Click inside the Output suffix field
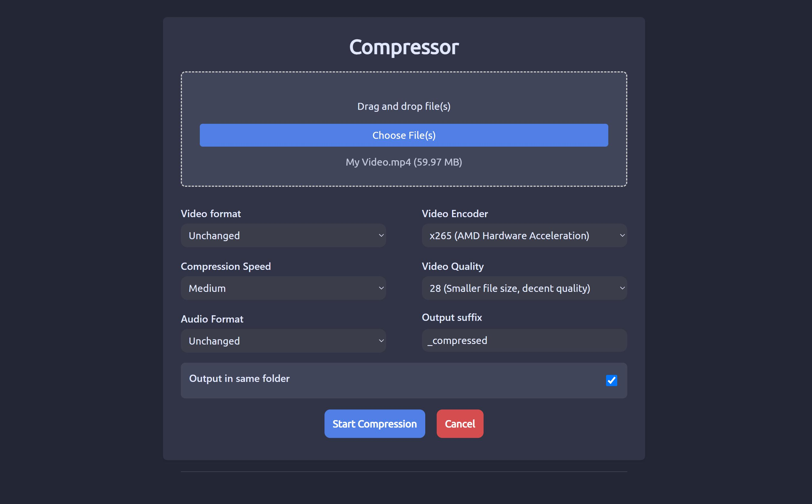This screenshot has width=812, height=504. [x=524, y=340]
